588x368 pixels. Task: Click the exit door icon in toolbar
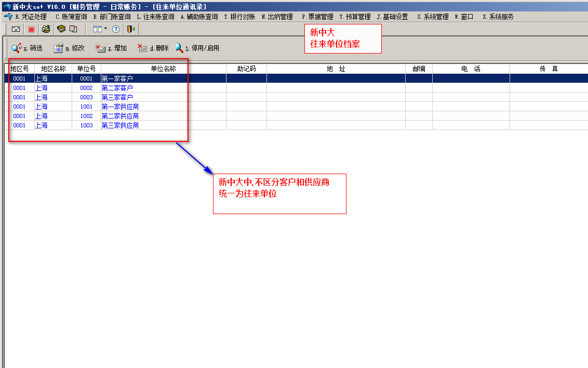131,29
